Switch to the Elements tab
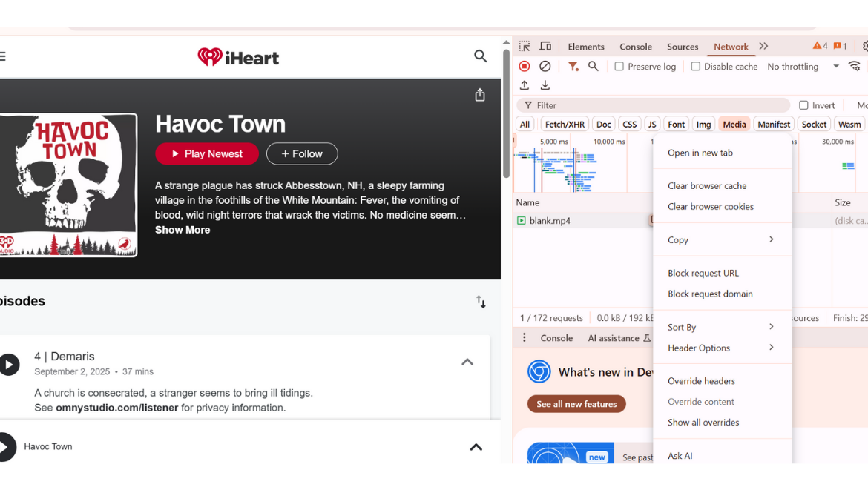Image resolution: width=868 pixels, height=490 pixels. (x=585, y=47)
